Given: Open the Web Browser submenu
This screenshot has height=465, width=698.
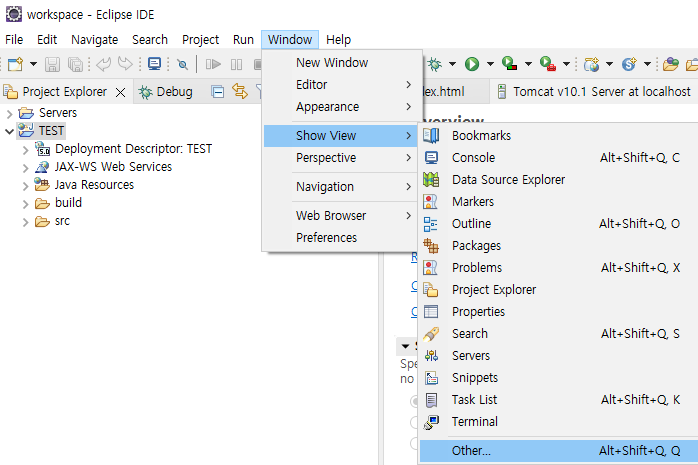Looking at the screenshot, I should (342, 216).
